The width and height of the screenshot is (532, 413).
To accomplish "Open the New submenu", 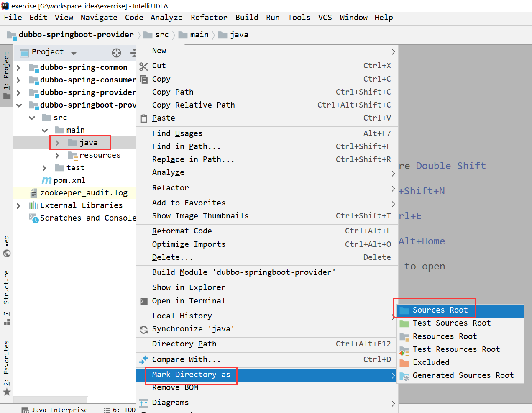I will [267, 51].
